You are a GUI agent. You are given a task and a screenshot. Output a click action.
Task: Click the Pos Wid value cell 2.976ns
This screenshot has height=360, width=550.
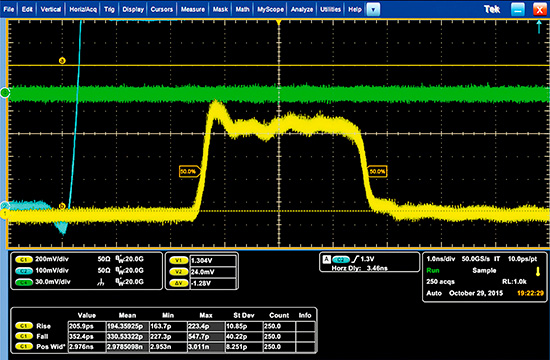(x=86, y=347)
